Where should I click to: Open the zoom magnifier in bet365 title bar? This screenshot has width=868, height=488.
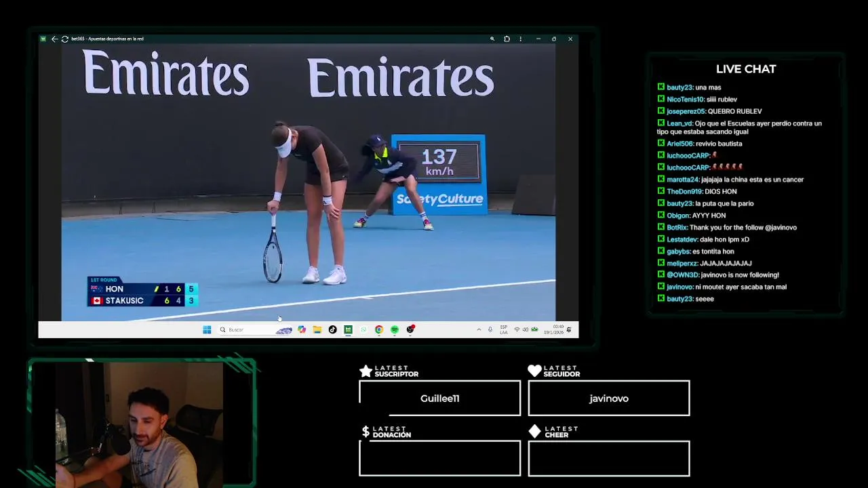[x=492, y=39]
